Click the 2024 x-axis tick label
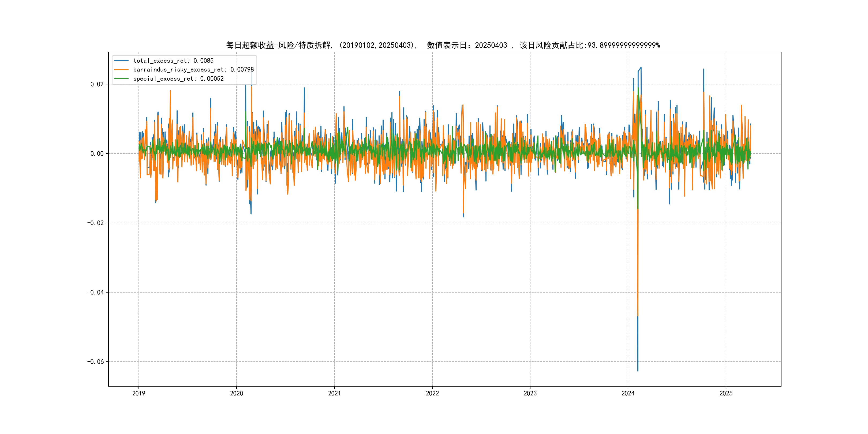Viewport: 868px width, 434px height. 628,393
